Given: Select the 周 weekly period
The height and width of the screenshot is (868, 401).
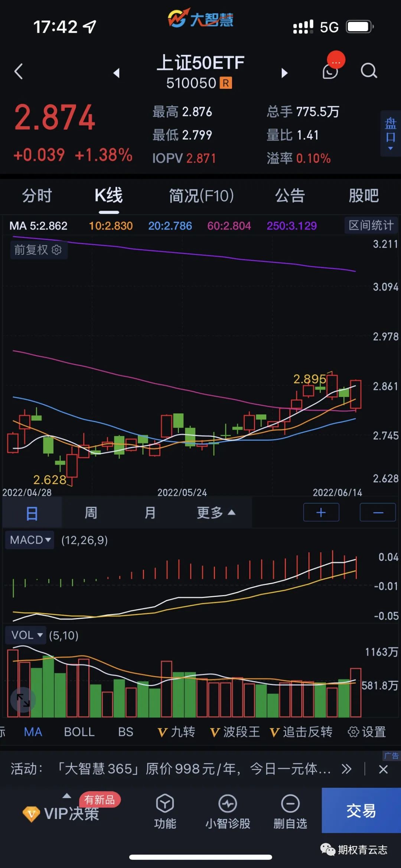Looking at the screenshot, I should coord(91,513).
